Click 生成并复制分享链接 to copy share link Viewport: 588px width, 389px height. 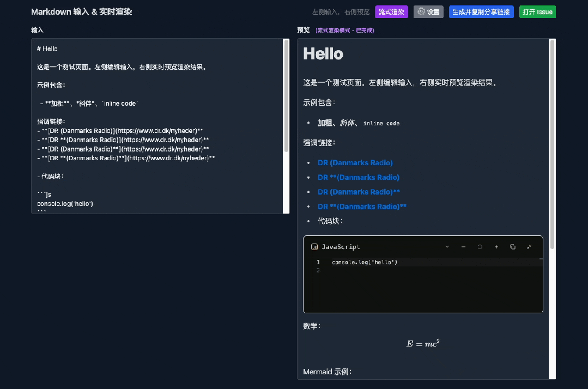pyautogui.click(x=481, y=11)
